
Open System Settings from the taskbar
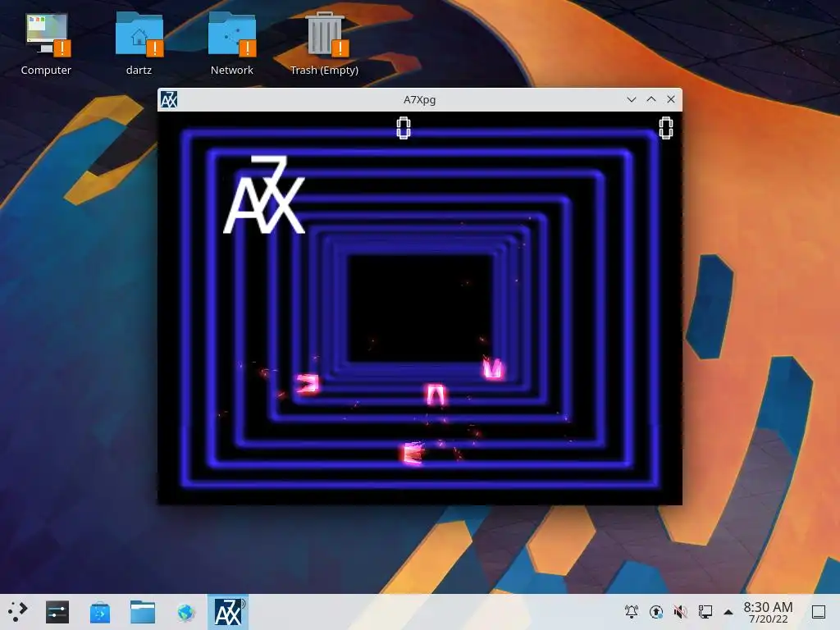(x=57, y=612)
